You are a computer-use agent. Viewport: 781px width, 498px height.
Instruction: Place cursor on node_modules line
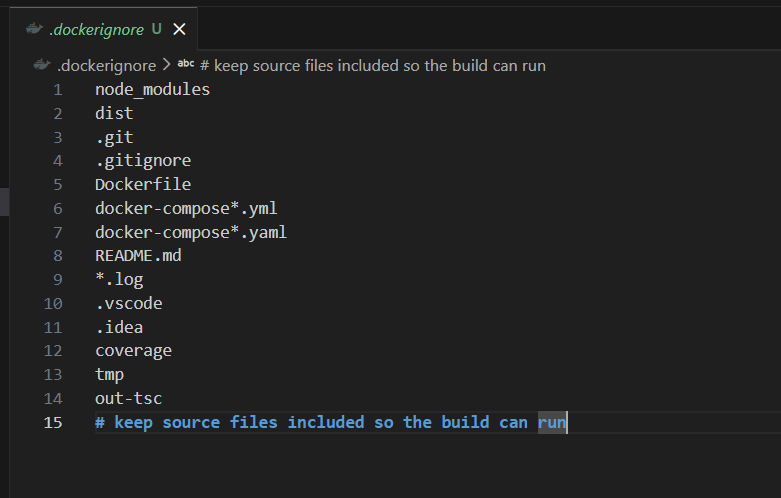point(152,89)
